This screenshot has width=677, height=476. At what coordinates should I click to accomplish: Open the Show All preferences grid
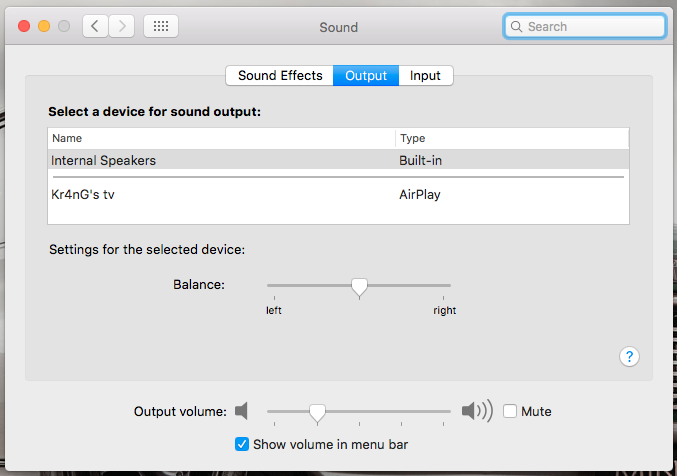[161, 26]
